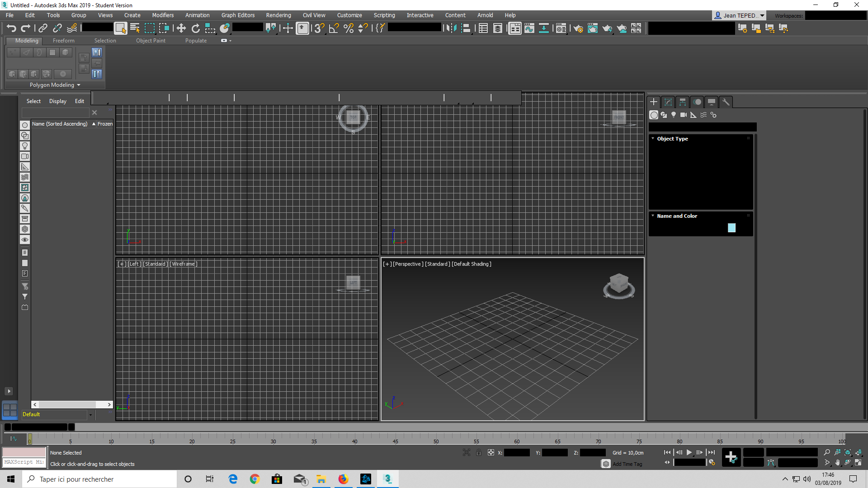Open the Curve Editor icon
The height and width of the screenshot is (488, 868).
pos(529,28)
